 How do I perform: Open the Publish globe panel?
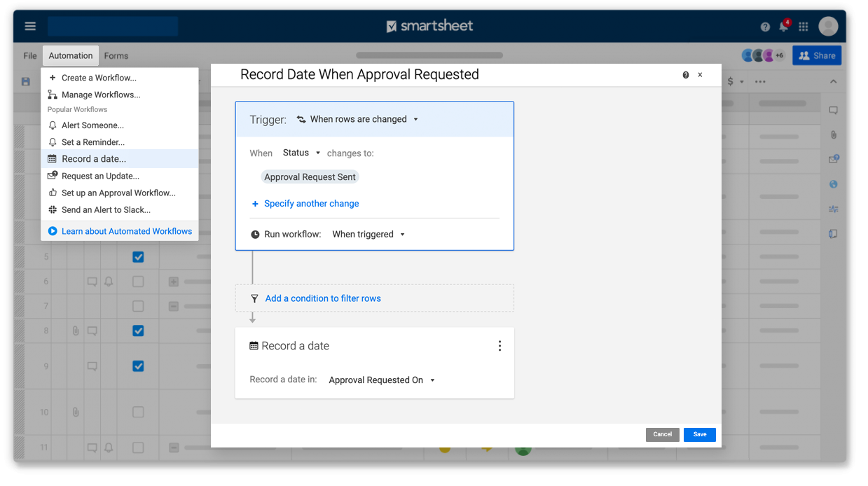tap(833, 183)
